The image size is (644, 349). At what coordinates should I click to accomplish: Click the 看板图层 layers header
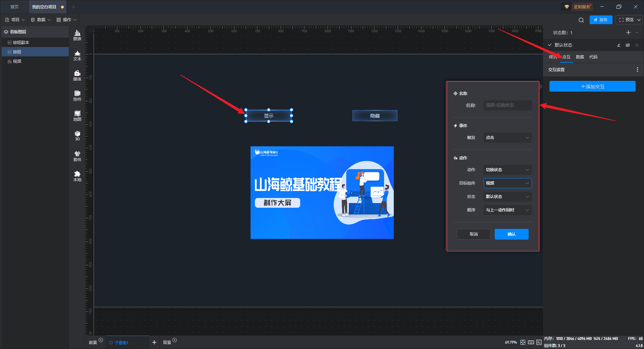35,32
